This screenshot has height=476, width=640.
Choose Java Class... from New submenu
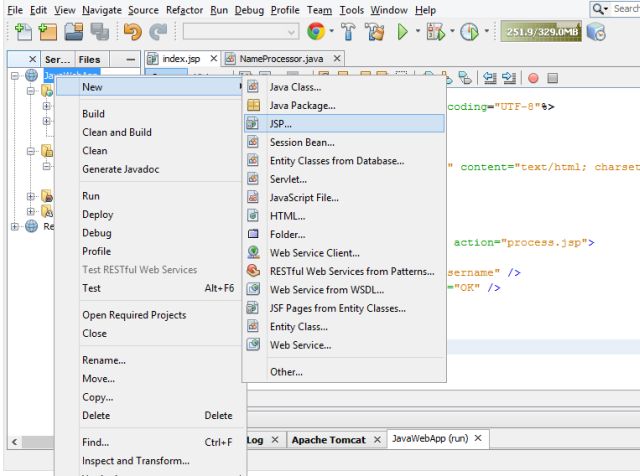(344, 87)
